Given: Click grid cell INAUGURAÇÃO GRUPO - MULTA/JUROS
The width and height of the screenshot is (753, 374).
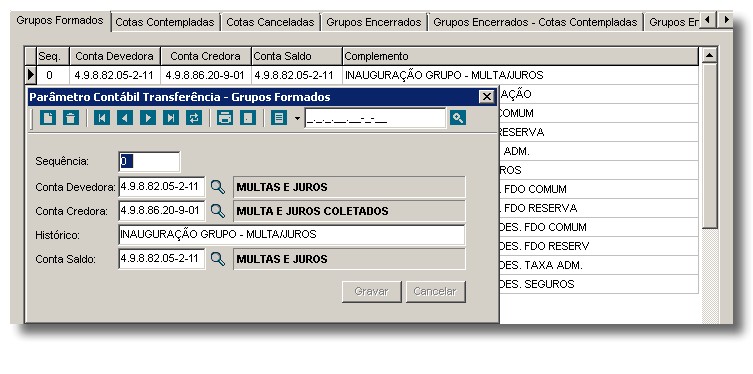Looking at the screenshot, I should pos(521,75).
